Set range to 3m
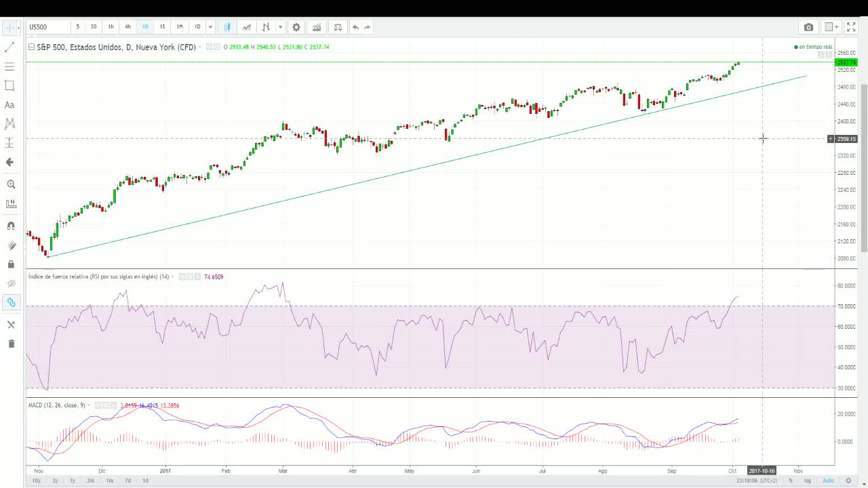Screen dimensions: 868x488 pyautogui.click(x=90, y=481)
